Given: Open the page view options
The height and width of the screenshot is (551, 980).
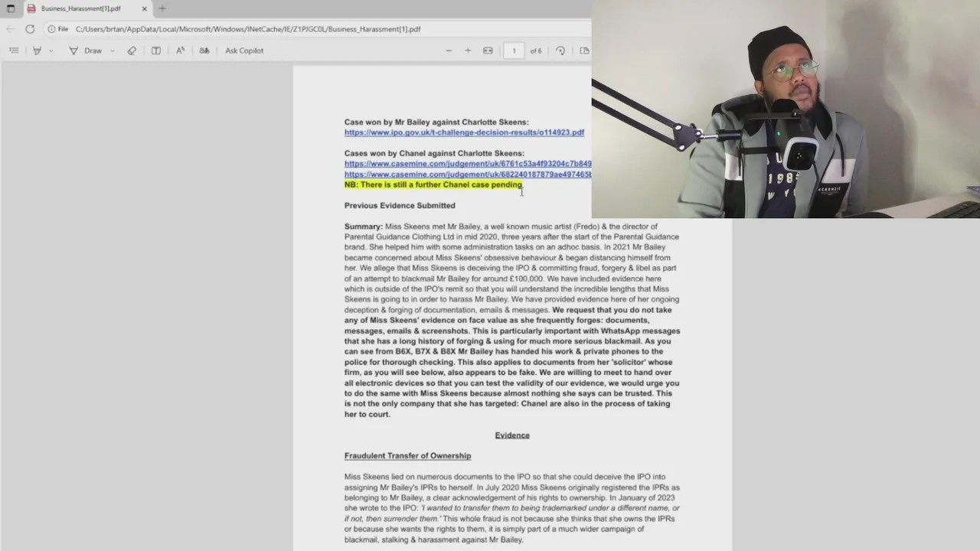Looking at the screenshot, I should pyautogui.click(x=584, y=51).
